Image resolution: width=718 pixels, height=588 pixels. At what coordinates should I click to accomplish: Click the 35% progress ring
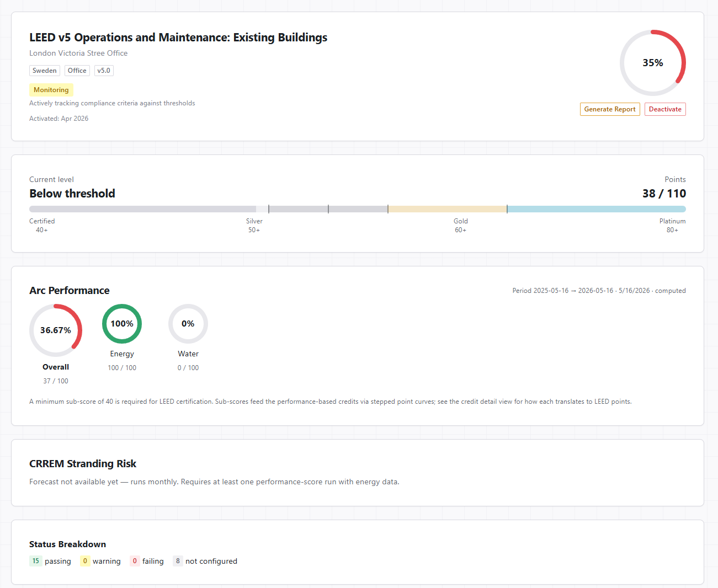(653, 63)
